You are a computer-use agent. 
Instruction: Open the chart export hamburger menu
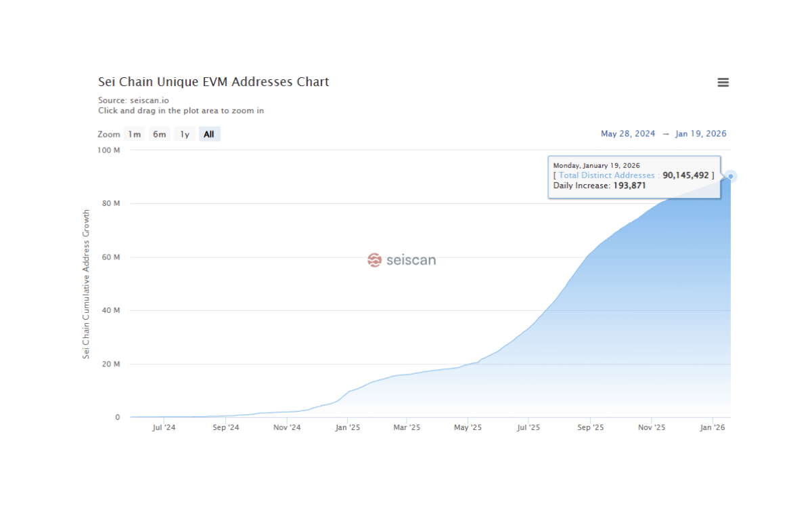click(x=723, y=82)
